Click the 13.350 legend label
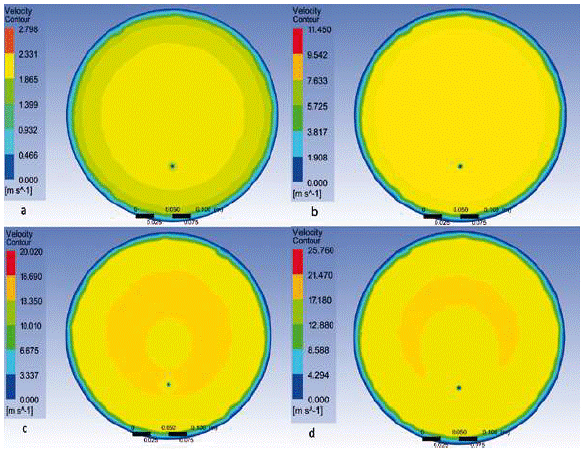The width and height of the screenshot is (582, 462). click(31, 301)
